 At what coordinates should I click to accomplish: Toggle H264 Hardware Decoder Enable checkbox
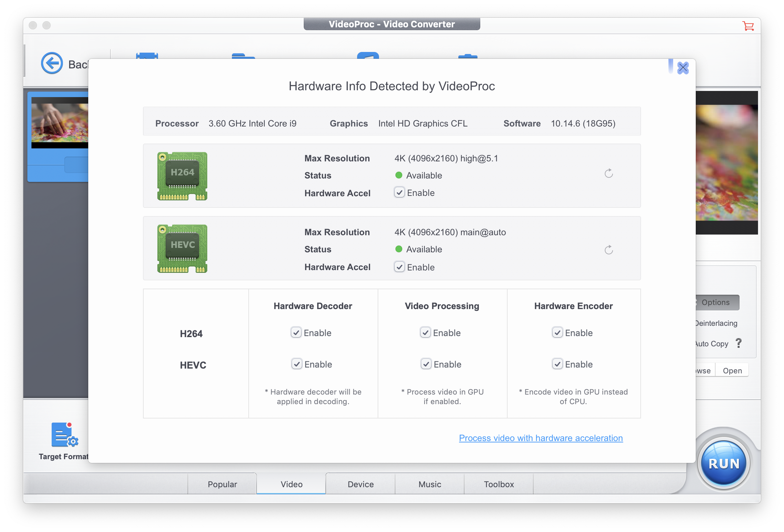296,333
